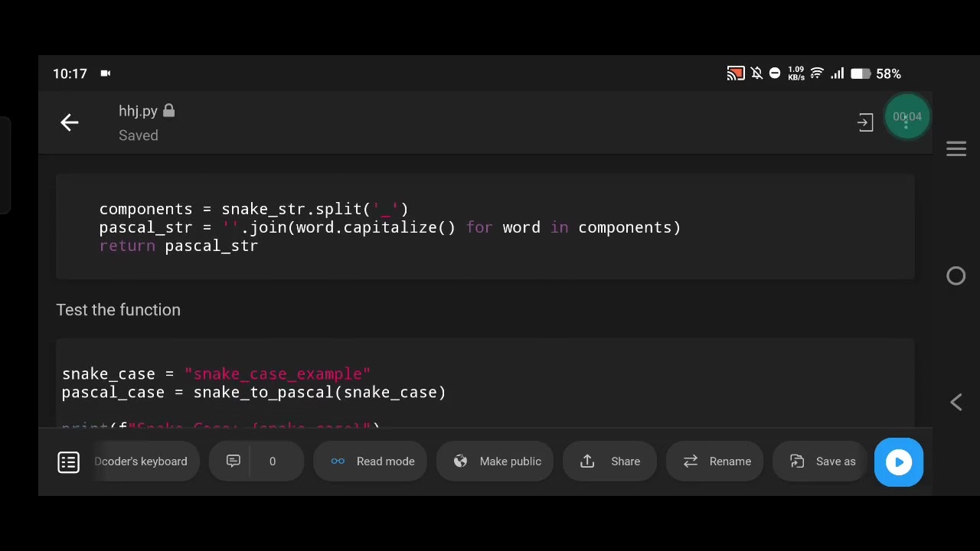This screenshot has width=980, height=551.
Task: Open the exit/login arrow icon
Action: (865, 122)
